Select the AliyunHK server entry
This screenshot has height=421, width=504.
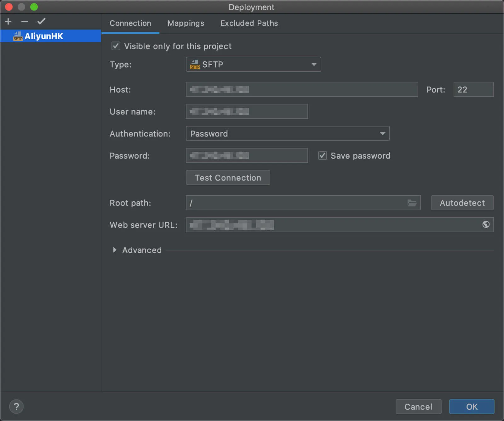(44, 36)
